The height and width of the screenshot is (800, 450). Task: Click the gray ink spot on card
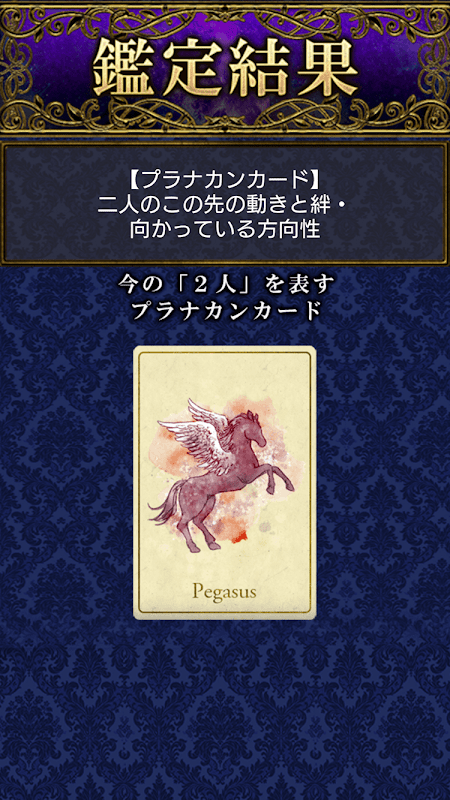pos(264,527)
